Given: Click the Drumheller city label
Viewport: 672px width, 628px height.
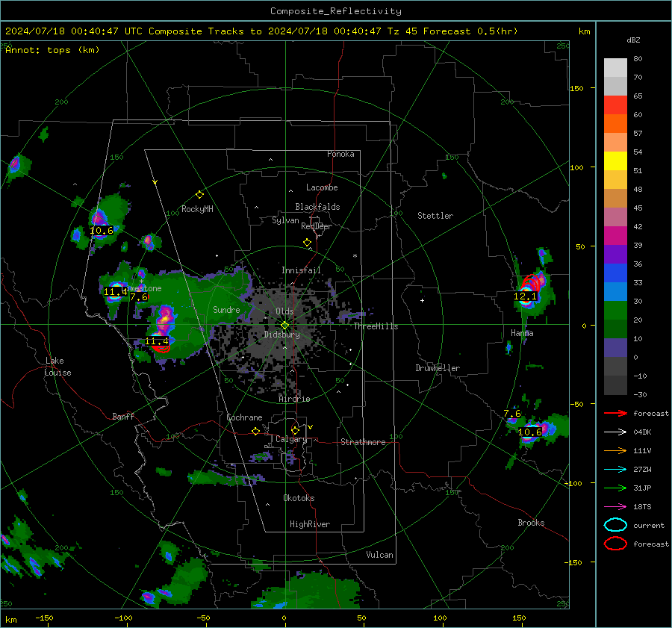Looking at the screenshot, I should (438, 368).
